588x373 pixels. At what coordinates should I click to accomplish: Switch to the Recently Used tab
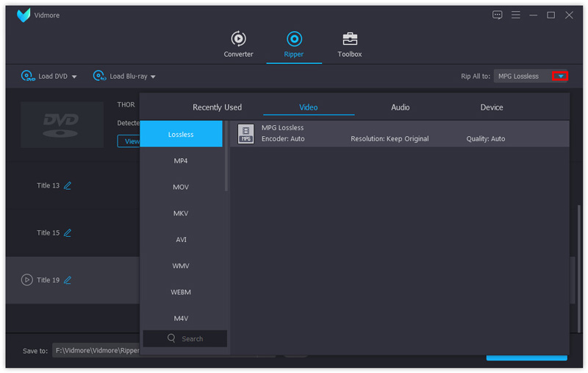(217, 107)
